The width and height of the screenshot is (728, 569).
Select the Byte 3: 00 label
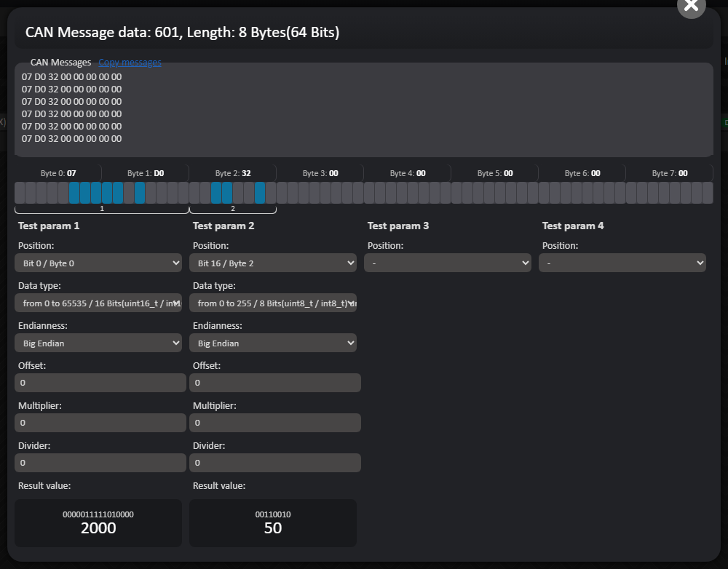coord(320,173)
